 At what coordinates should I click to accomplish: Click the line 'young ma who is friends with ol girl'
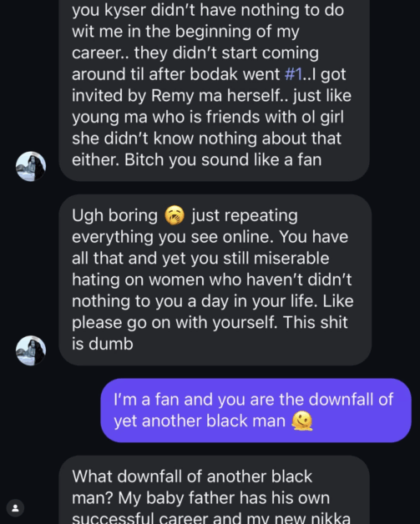(x=208, y=117)
